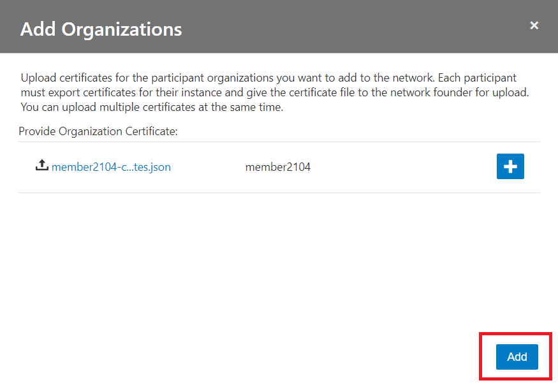
Task: Click the Add Organizations dialog title
Action: point(101,29)
